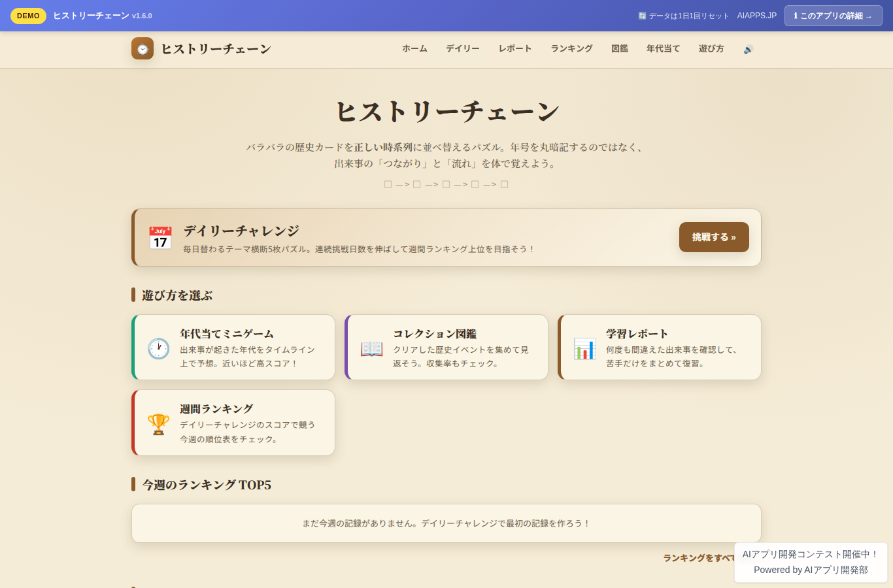This screenshot has height=588, width=893.
Task: Click the AIアプリ開発コンテスト開催中！ popup text
Action: click(811, 554)
